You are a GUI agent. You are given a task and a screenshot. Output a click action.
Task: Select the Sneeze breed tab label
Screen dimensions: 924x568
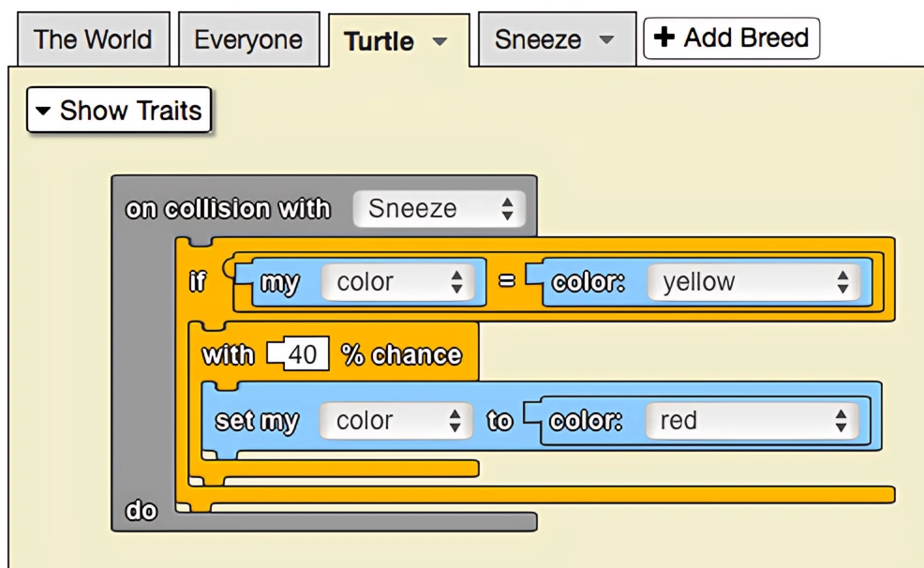pos(537,40)
